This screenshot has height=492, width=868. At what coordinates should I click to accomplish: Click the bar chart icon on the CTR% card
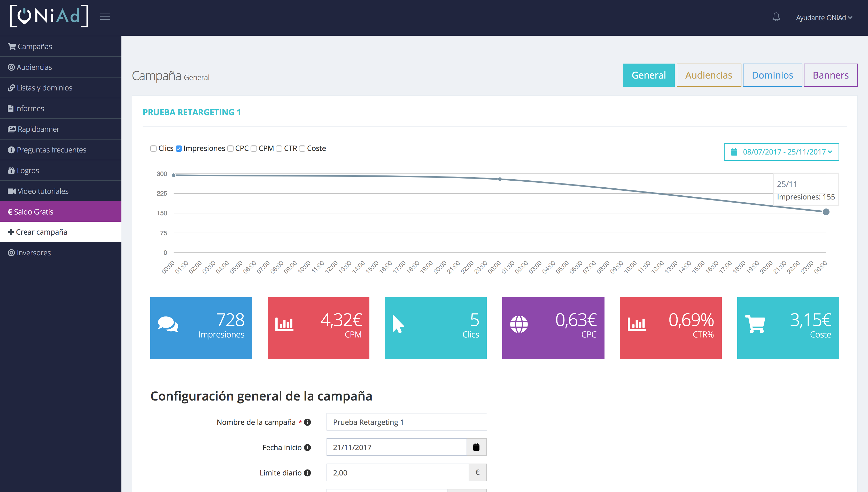click(637, 324)
